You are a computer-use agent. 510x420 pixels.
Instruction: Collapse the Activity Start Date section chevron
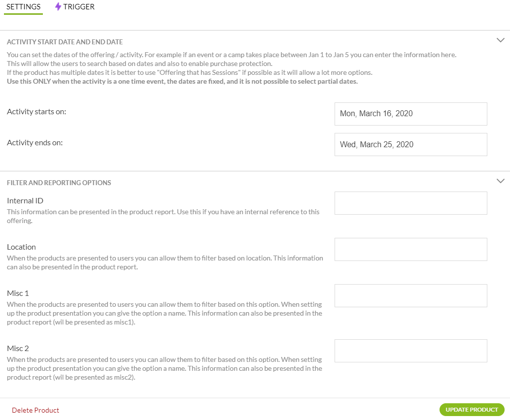pyautogui.click(x=500, y=40)
